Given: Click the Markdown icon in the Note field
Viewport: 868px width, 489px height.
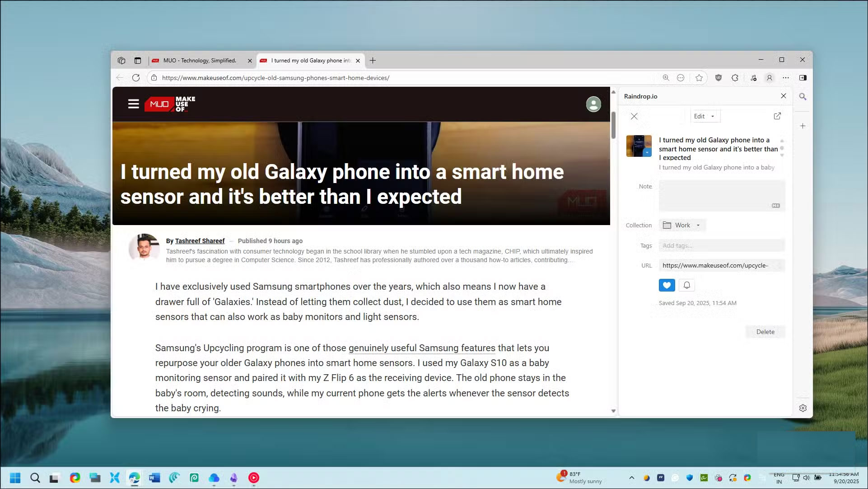Looking at the screenshot, I should pos(775,206).
